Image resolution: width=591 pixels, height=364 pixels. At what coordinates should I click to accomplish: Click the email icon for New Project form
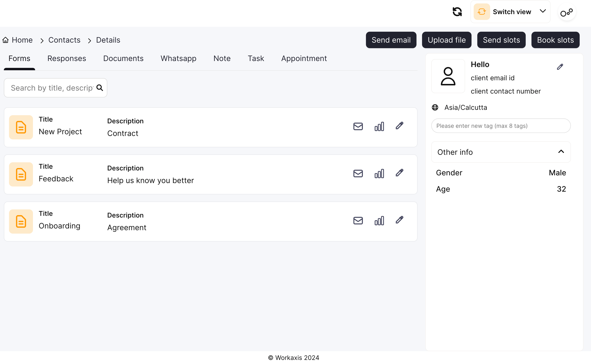point(358,126)
